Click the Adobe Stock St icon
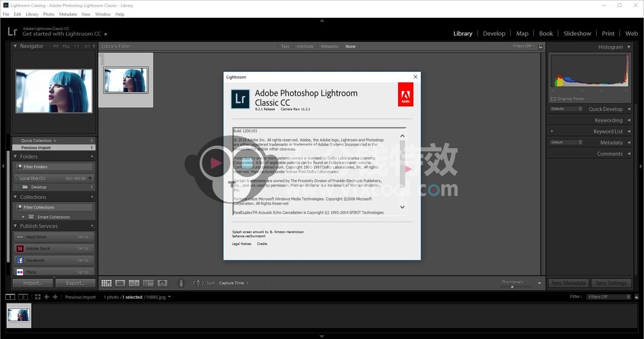Image resolution: width=644 pixels, height=339 pixels. coord(20,248)
